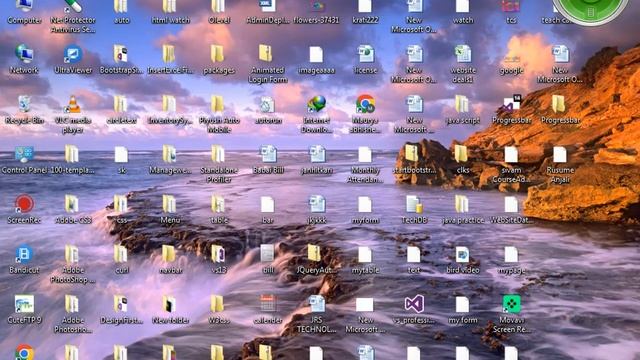Open the bird video file
The image size is (640, 360).
[x=463, y=254]
